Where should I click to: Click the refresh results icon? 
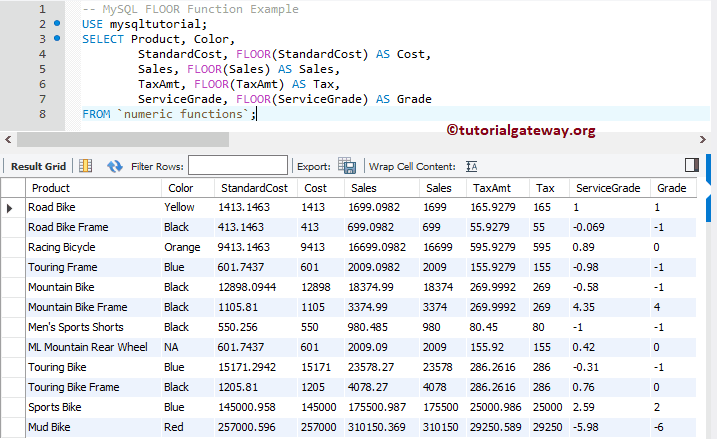tap(114, 166)
